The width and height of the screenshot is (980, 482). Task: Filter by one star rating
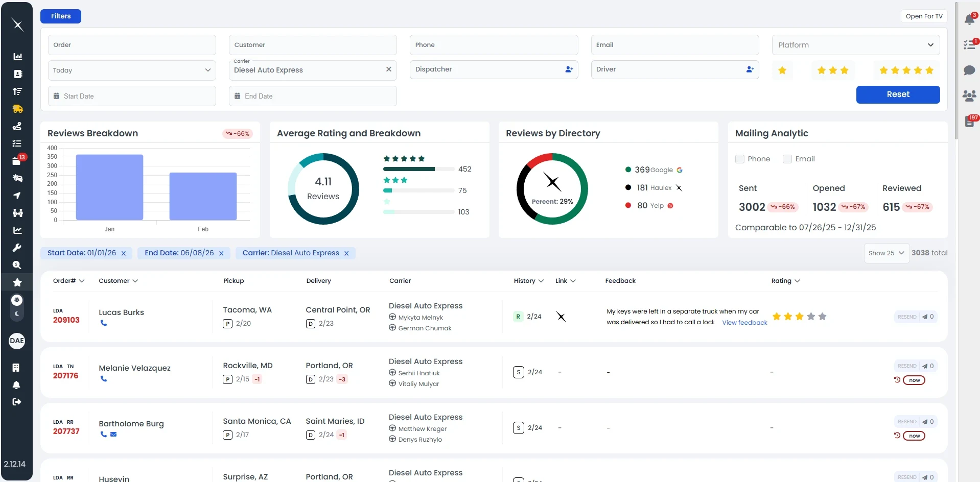pos(782,70)
